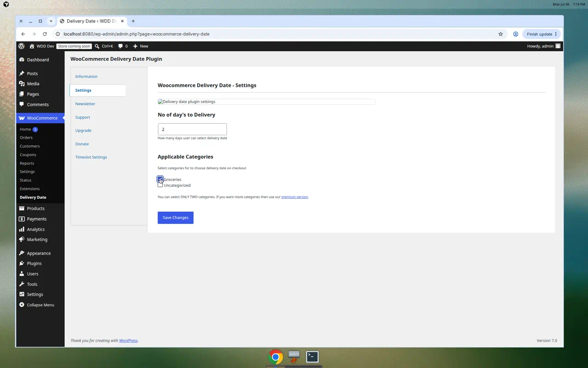Click the Finish update button

[542, 34]
